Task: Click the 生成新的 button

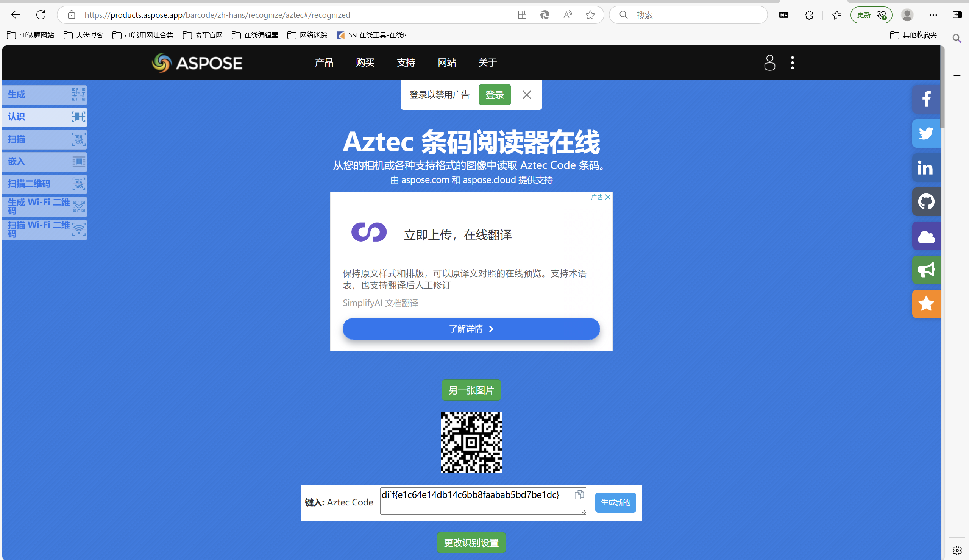Action: (615, 502)
